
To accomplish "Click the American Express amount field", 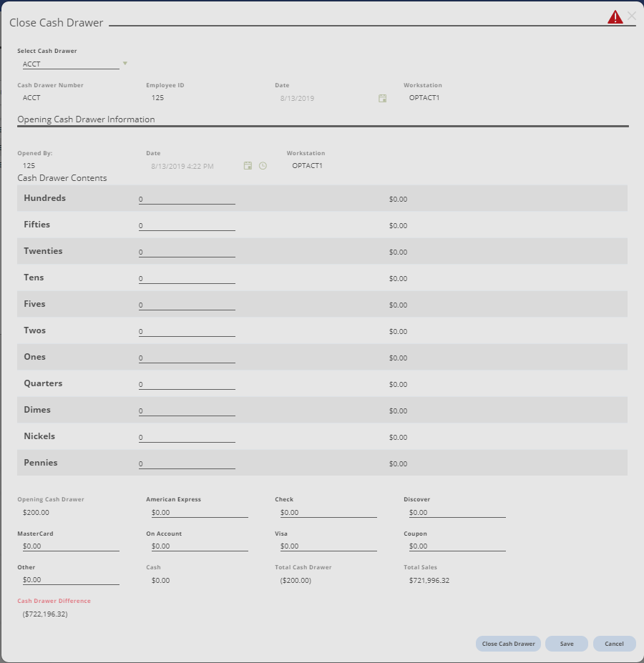I will pyautogui.click(x=200, y=513).
